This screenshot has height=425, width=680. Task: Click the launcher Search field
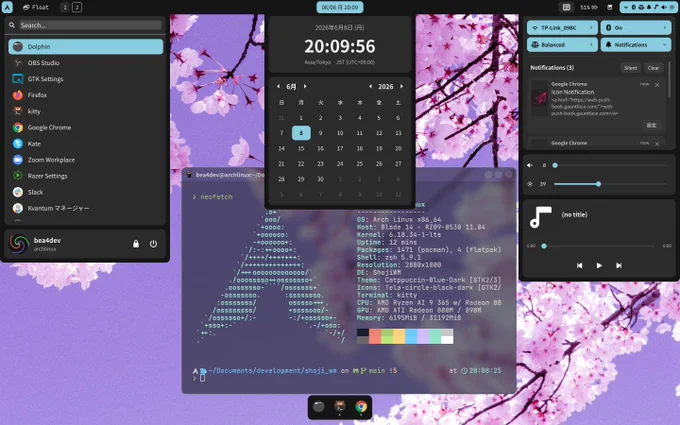[x=90, y=25]
